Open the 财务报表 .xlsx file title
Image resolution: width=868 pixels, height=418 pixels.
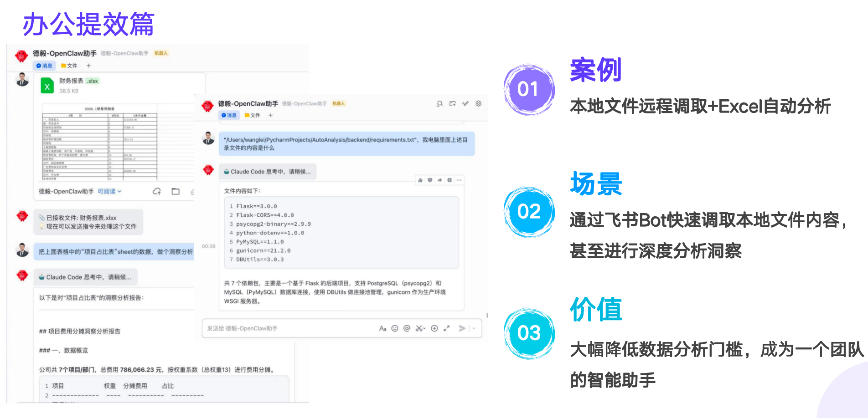pyautogui.click(x=79, y=81)
